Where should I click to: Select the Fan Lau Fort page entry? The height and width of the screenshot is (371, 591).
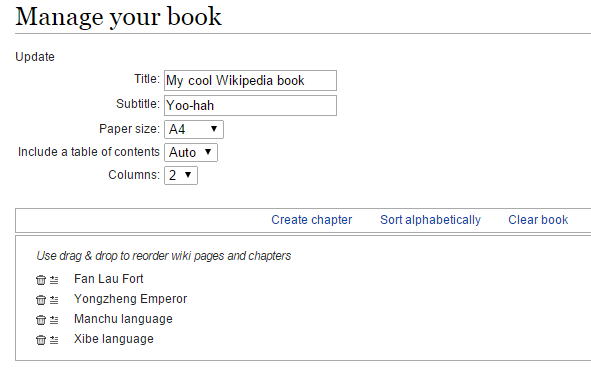tap(109, 279)
